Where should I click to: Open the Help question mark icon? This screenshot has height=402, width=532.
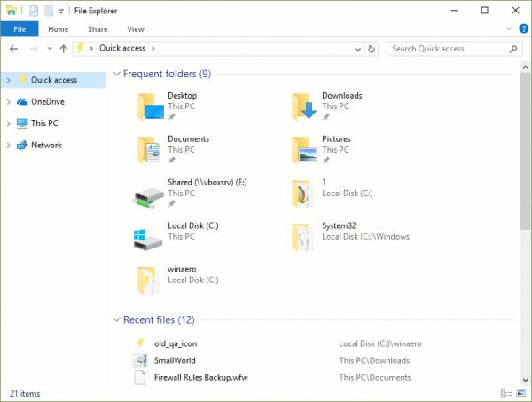pyautogui.click(x=523, y=29)
